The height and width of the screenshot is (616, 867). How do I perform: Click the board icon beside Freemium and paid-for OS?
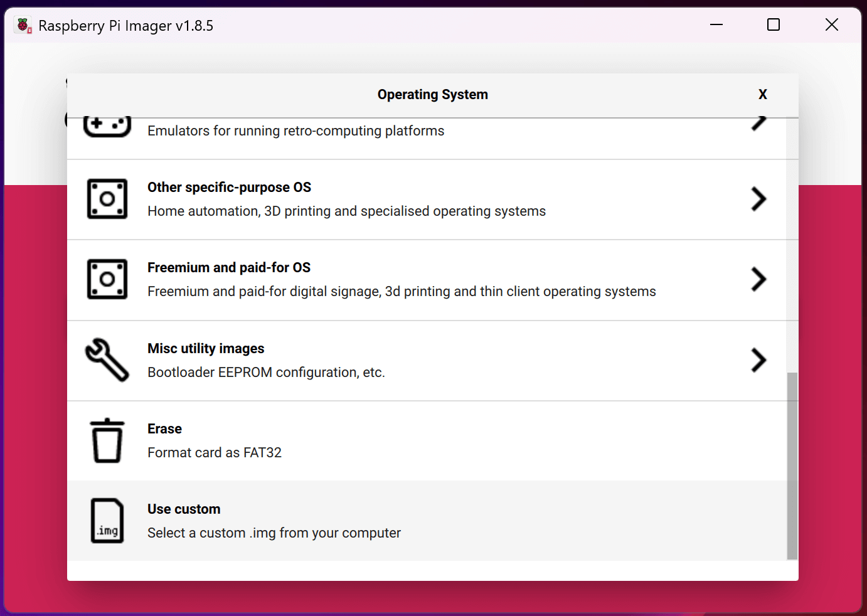107,279
